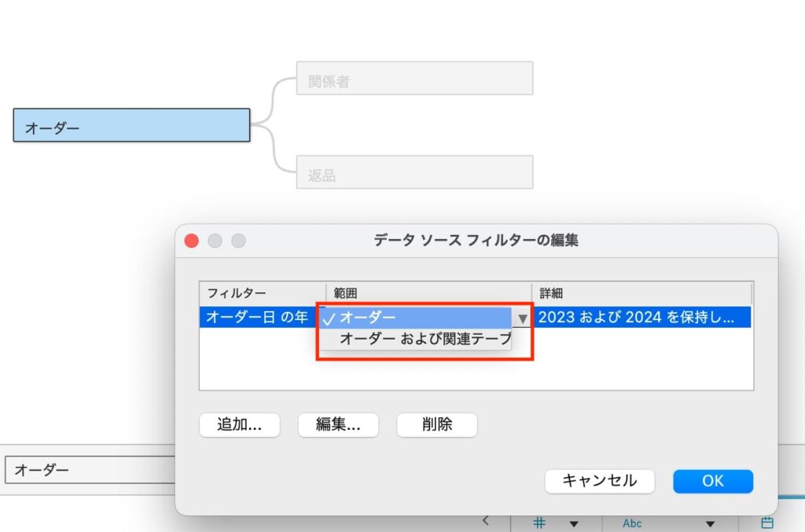Choose the checked オーダー scope option
Viewport: 805px width, 532px height.
click(x=415, y=317)
